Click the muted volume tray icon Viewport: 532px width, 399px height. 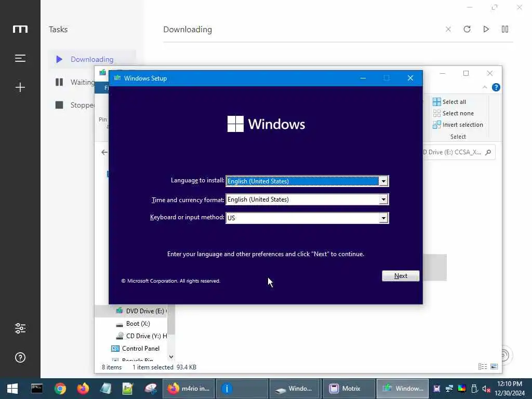(x=486, y=389)
